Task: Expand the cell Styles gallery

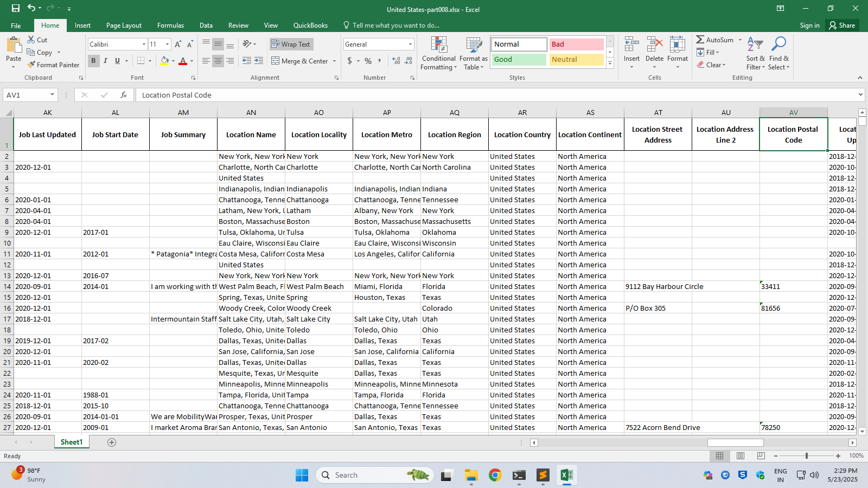Action: click(x=610, y=63)
